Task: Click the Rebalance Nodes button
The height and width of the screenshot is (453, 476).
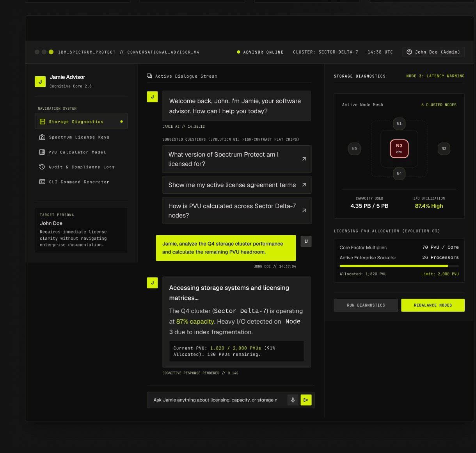Action: (x=433, y=305)
